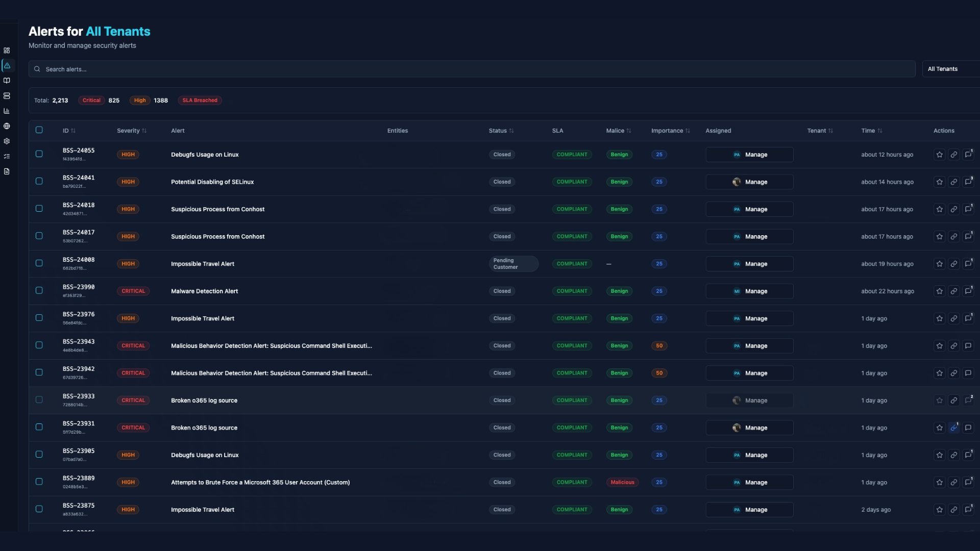The height and width of the screenshot is (551, 980).
Task: Filter by High severity badge
Action: 140,101
